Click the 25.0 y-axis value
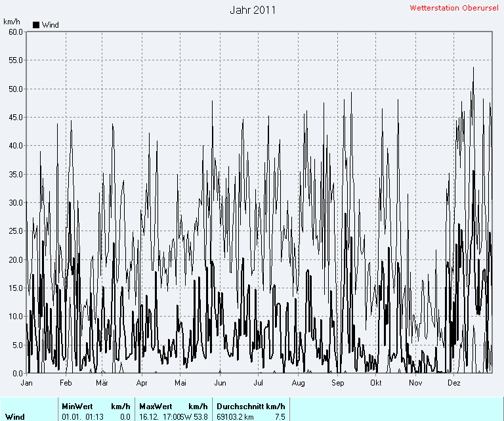Image resolution: width=504 pixels, height=421 pixels. [x=16, y=231]
